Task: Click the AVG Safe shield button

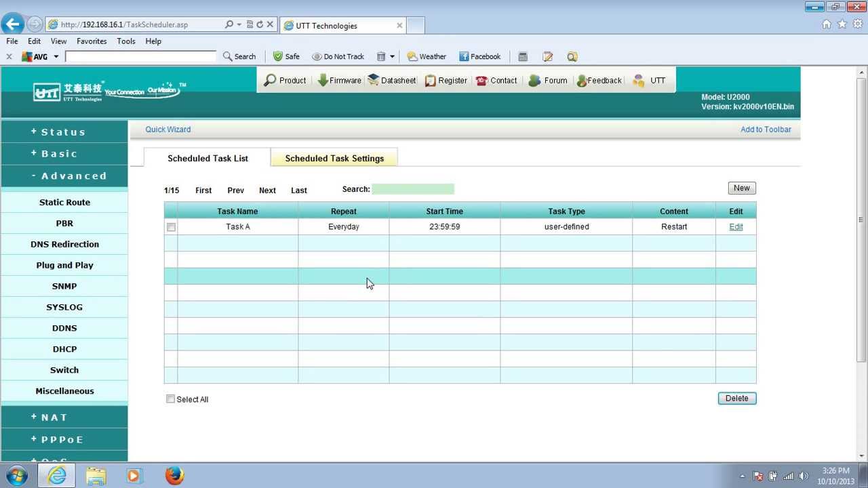Action: point(286,56)
